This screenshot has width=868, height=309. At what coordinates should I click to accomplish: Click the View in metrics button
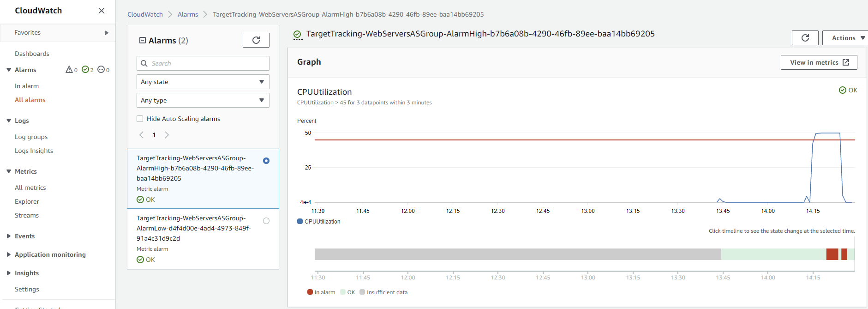(819, 62)
